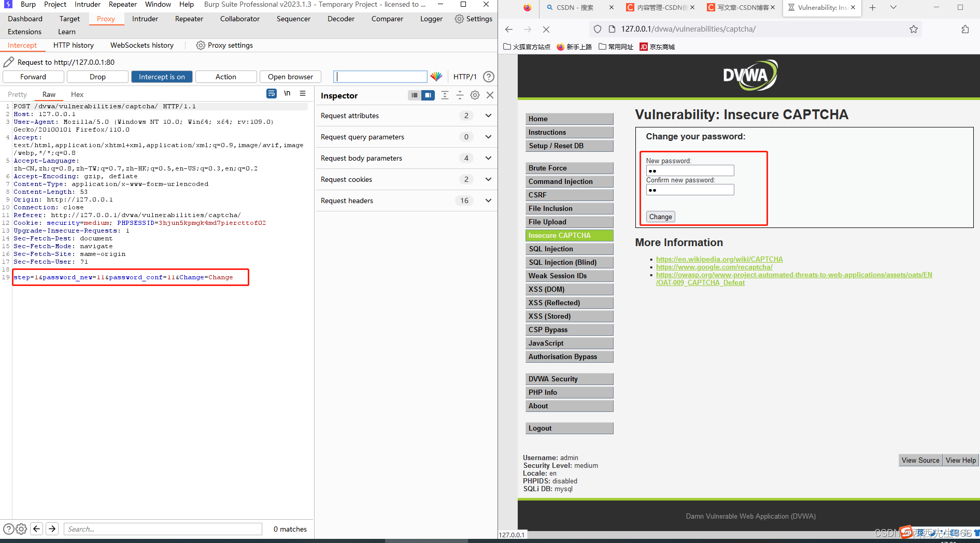Switch Inspector to right-side layout icon
This screenshot has width=980, height=543.
point(428,95)
